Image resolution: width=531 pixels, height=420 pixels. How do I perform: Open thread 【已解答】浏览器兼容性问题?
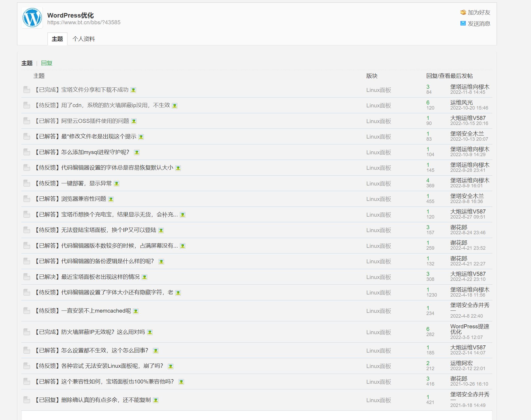70,199
